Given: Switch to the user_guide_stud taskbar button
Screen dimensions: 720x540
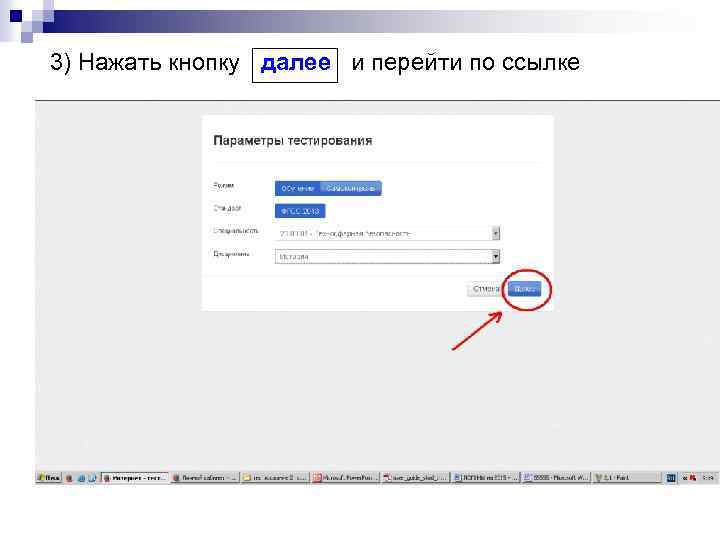Looking at the screenshot, I should 415,478.
